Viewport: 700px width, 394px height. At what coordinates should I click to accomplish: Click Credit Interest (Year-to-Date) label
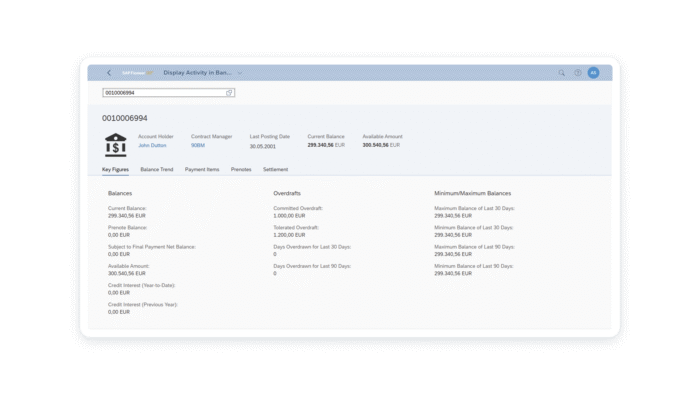tap(141, 285)
